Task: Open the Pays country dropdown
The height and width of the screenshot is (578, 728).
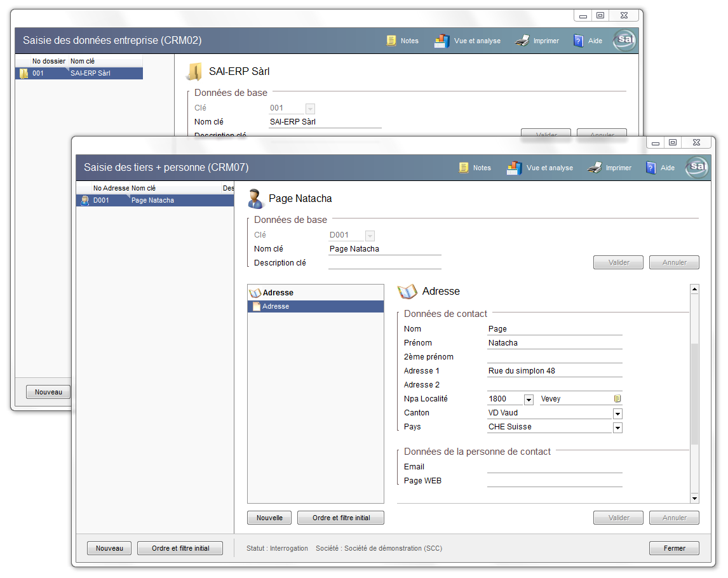Action: 617,427
